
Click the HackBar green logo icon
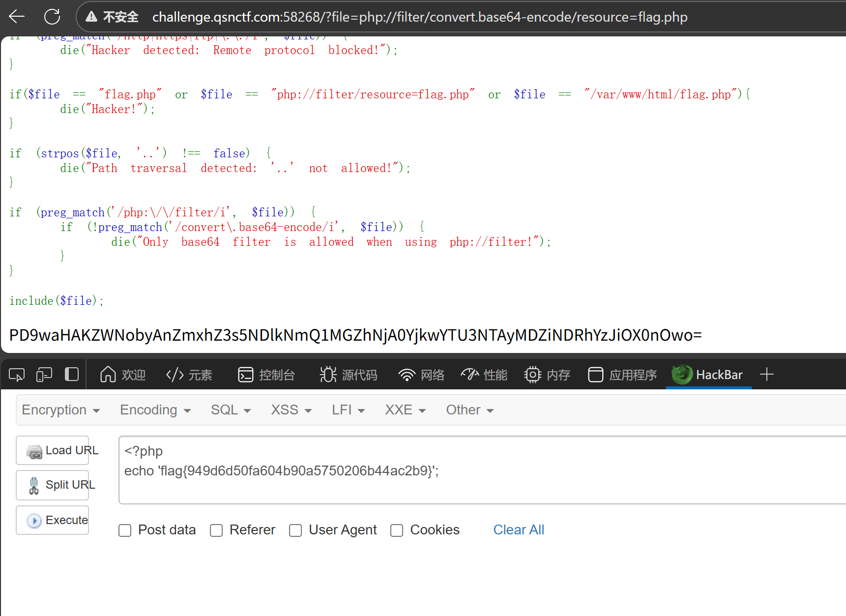point(682,375)
